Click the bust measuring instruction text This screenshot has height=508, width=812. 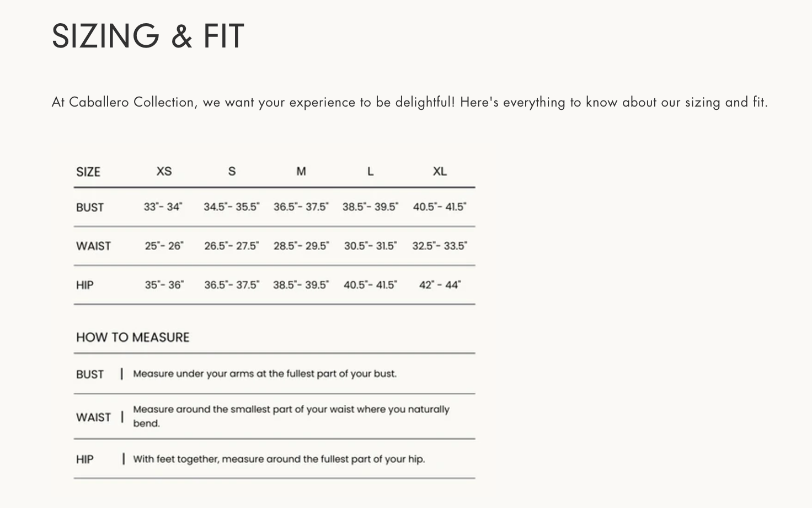[265, 374]
